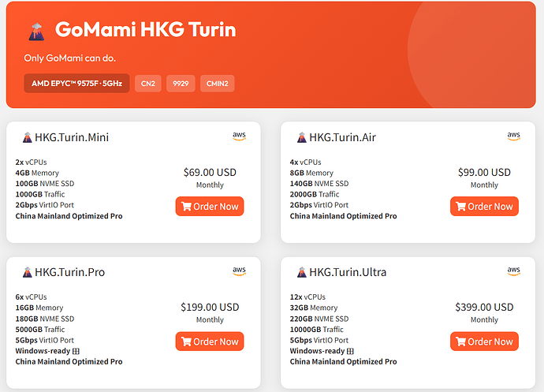Click the HKG.Turin.Mini plan title

(x=72, y=137)
